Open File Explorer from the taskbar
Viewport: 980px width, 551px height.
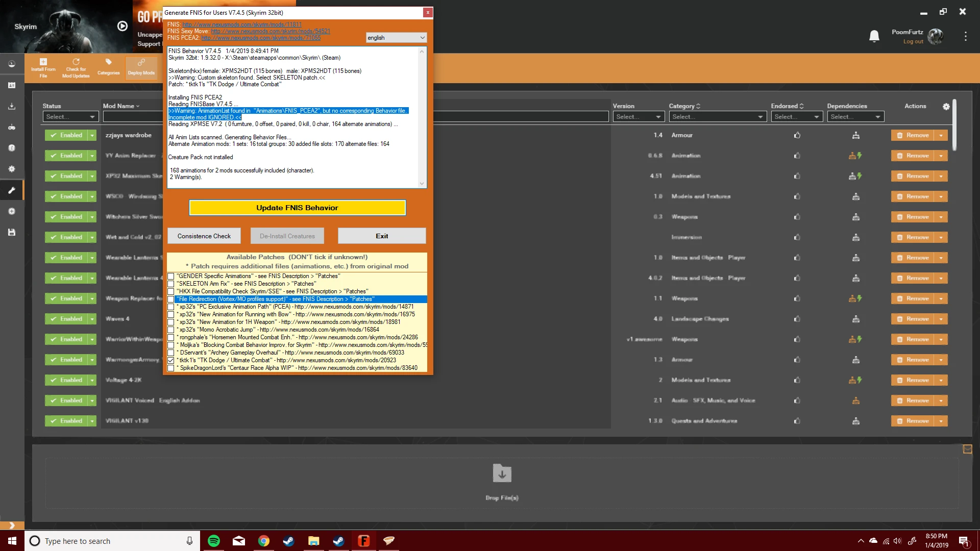[313, 541]
